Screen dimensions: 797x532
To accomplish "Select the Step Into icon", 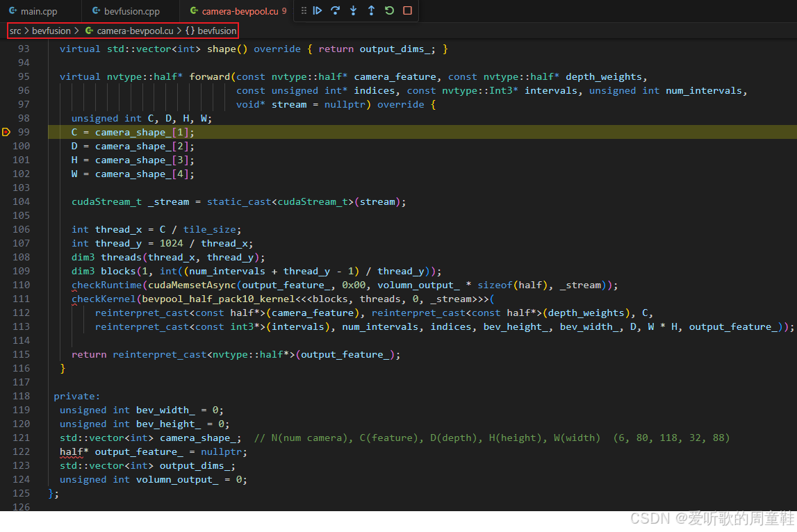I will (x=354, y=10).
